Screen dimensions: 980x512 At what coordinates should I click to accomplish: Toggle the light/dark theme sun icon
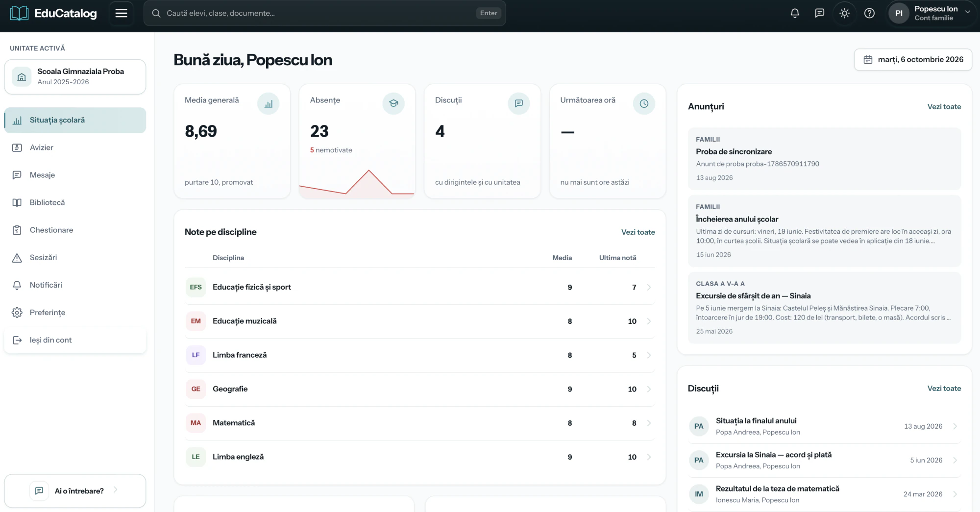(x=844, y=13)
